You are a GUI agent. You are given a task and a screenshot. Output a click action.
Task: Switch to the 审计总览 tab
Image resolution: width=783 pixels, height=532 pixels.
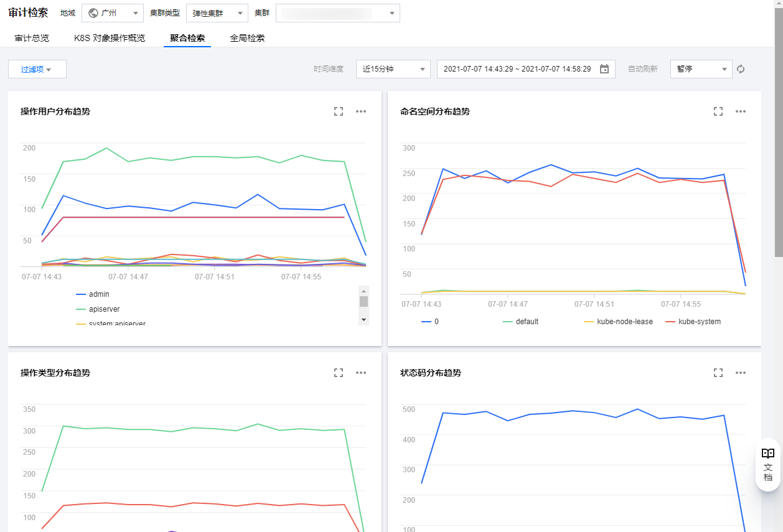click(x=32, y=38)
